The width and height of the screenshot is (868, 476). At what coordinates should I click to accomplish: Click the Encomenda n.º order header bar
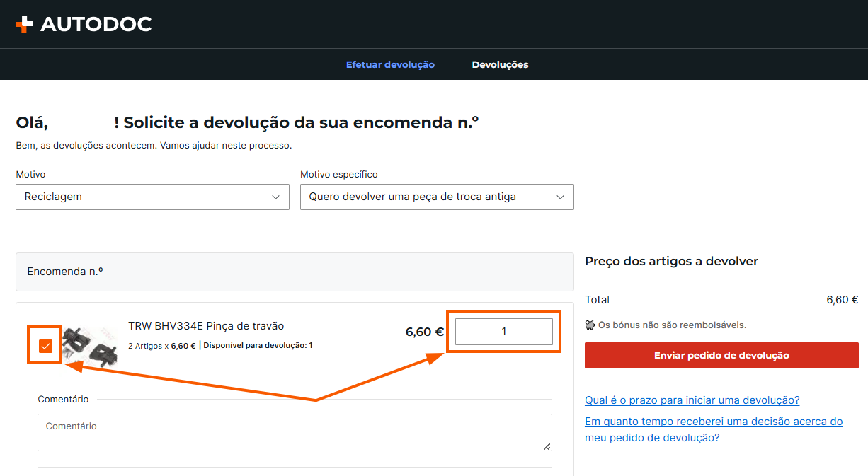295,272
